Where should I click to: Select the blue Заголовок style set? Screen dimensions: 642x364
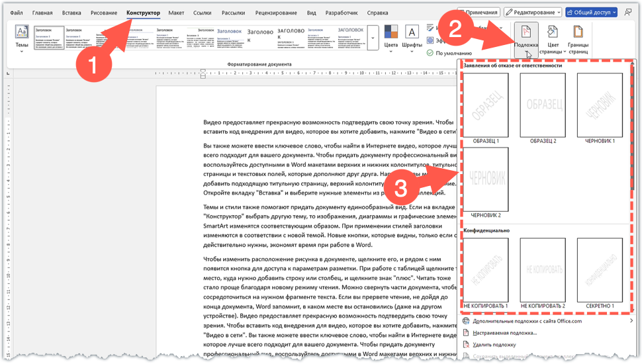click(x=230, y=38)
